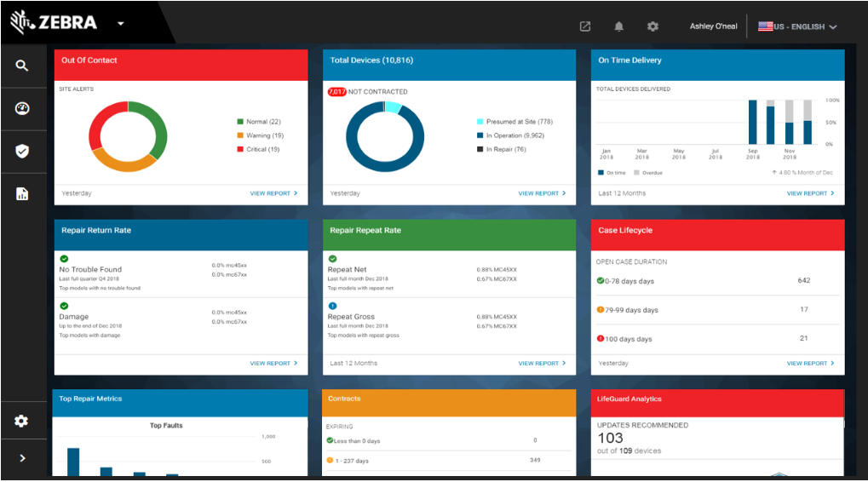Click the 642 open case count
868x482 pixels.
(804, 280)
